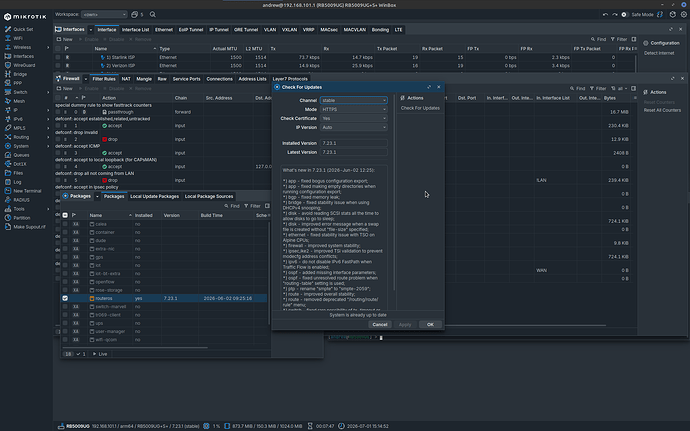Click the Latest Version field
The image size is (690, 431).
tap(354, 152)
